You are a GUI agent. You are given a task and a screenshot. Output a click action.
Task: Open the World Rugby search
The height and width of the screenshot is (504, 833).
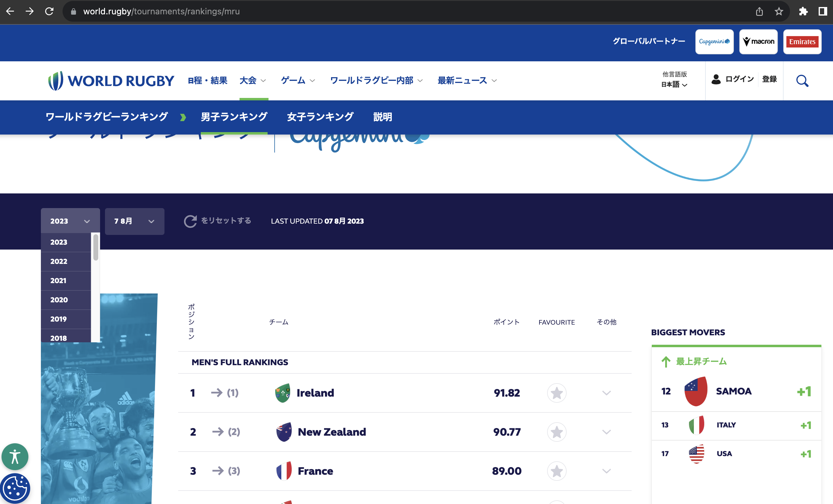coord(802,81)
